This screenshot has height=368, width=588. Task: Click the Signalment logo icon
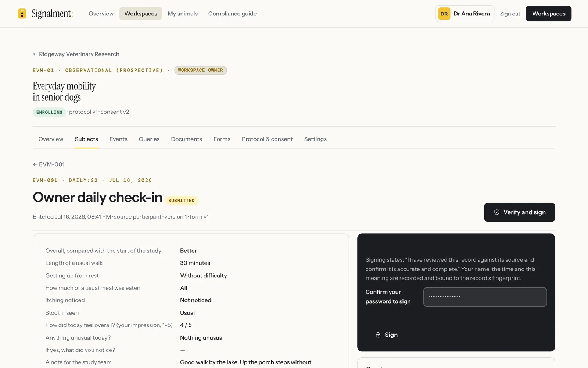(22, 14)
